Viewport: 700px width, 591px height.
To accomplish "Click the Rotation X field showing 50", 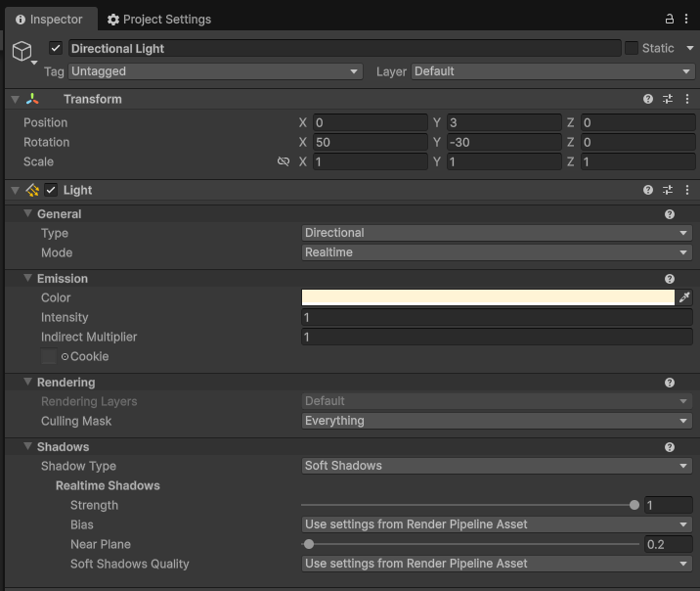I will click(x=371, y=142).
